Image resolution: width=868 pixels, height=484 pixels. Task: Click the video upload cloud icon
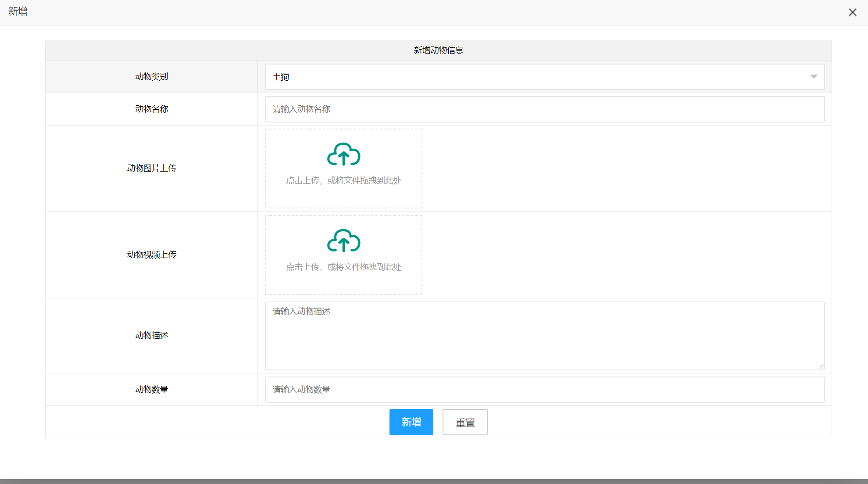click(x=343, y=240)
